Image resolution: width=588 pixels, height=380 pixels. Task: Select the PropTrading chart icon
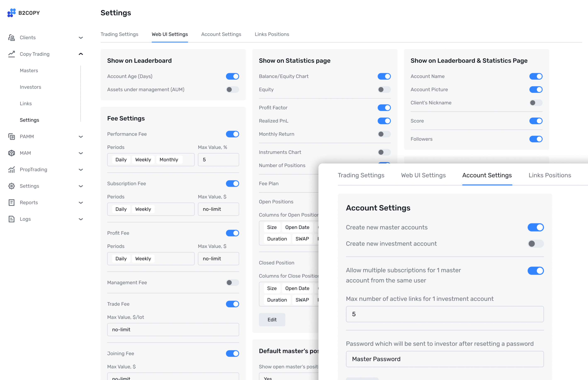(11, 169)
